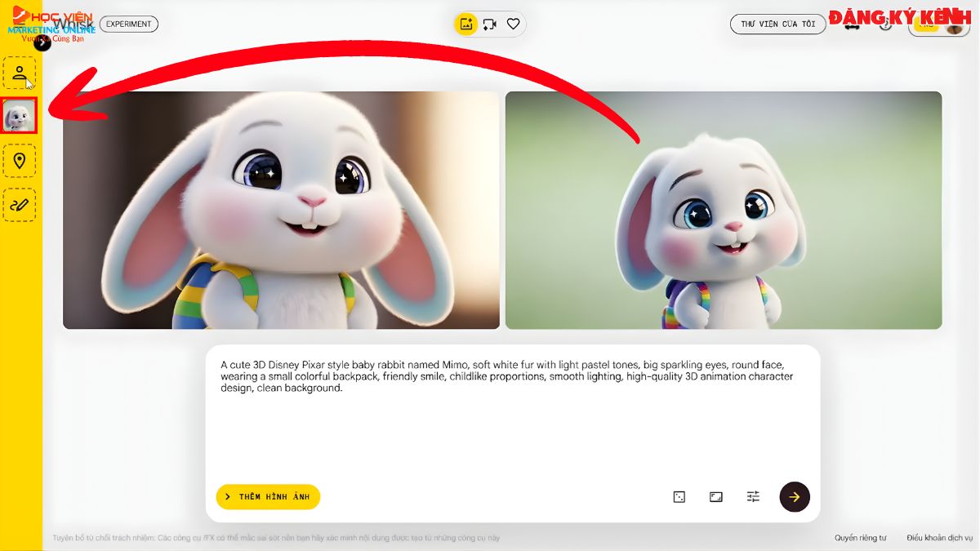Click Quyền riêng tư at the bottom

pyautogui.click(x=862, y=538)
